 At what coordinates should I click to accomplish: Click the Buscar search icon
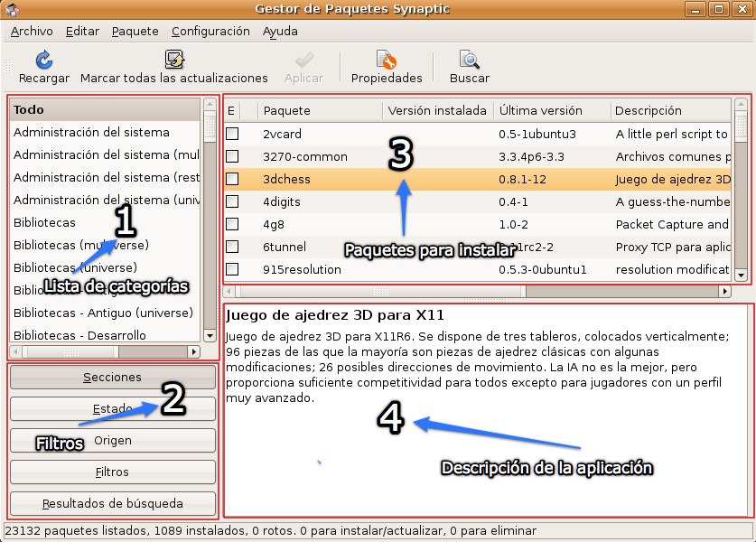469,61
